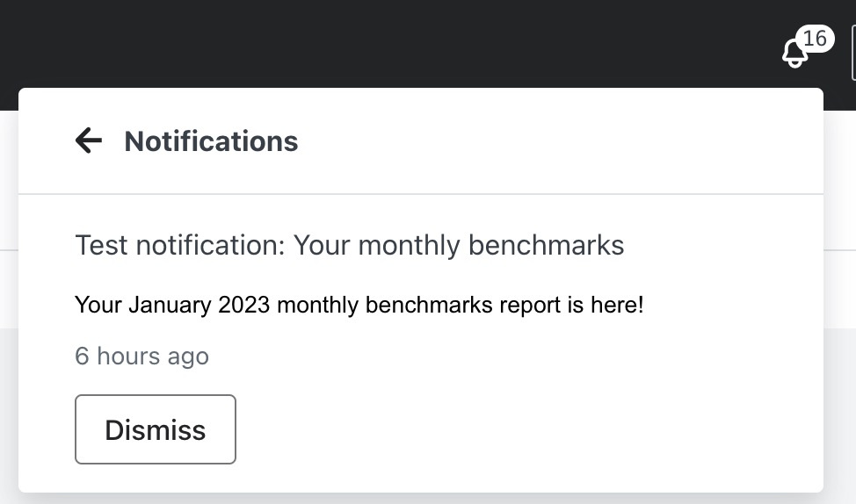Dismiss the monthly benchmarks notification
This screenshot has height=504, width=856.
coord(156,429)
